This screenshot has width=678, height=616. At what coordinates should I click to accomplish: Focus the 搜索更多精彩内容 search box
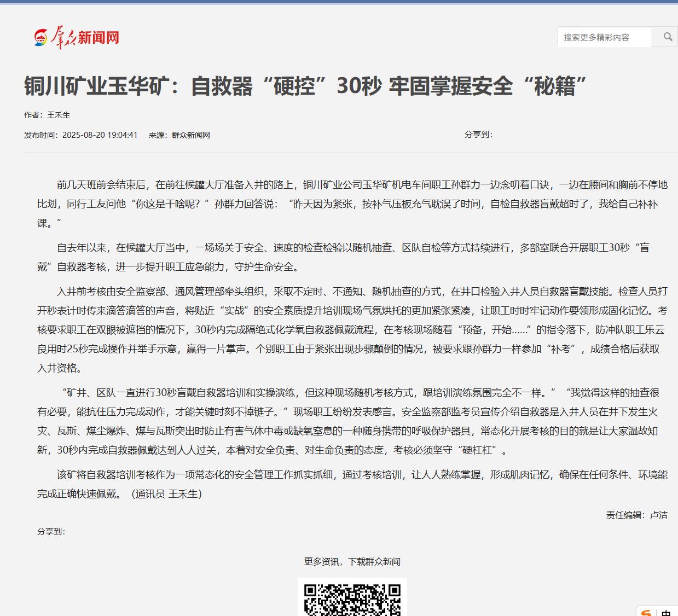(604, 37)
